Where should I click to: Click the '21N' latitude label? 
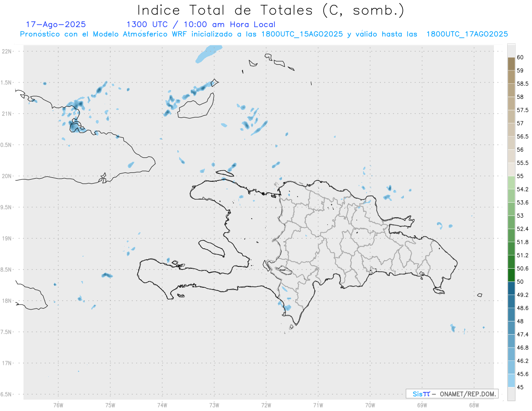point(7,114)
